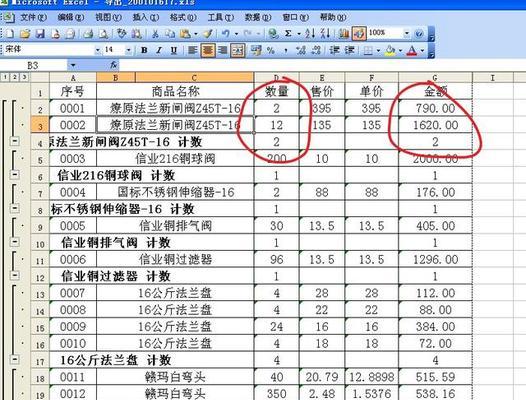Apply currency style formatting
Screen dimensions: 526x400
click(256, 51)
